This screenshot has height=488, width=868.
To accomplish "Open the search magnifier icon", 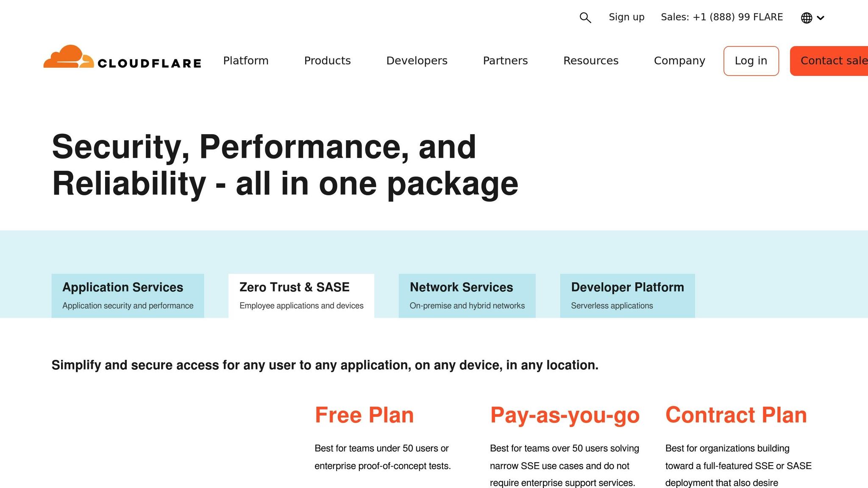I will tap(585, 17).
